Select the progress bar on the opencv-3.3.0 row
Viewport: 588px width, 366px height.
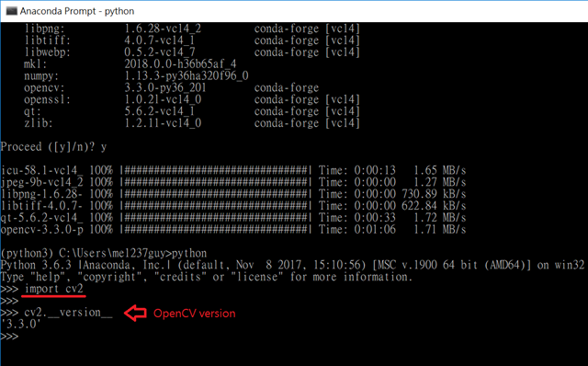tap(216, 229)
